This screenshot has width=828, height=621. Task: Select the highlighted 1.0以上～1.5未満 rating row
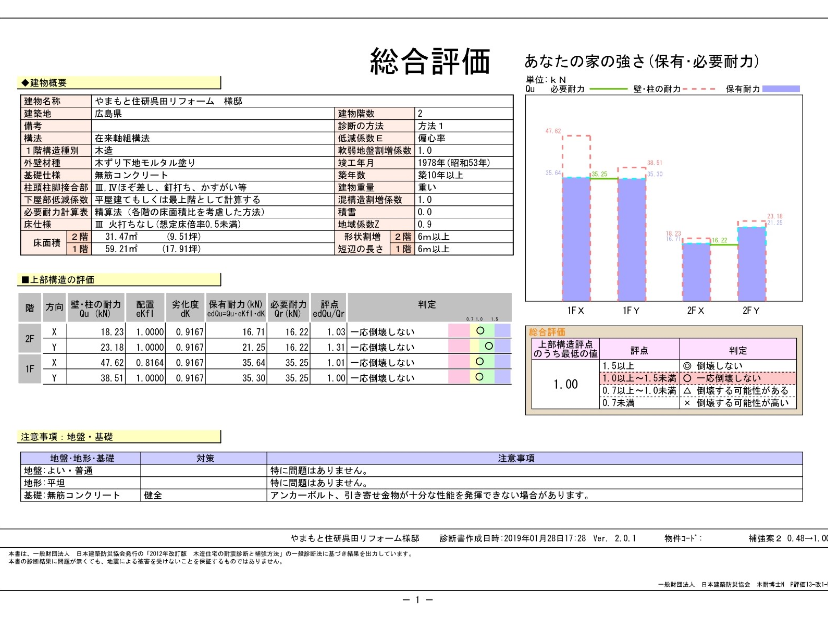pos(698,378)
